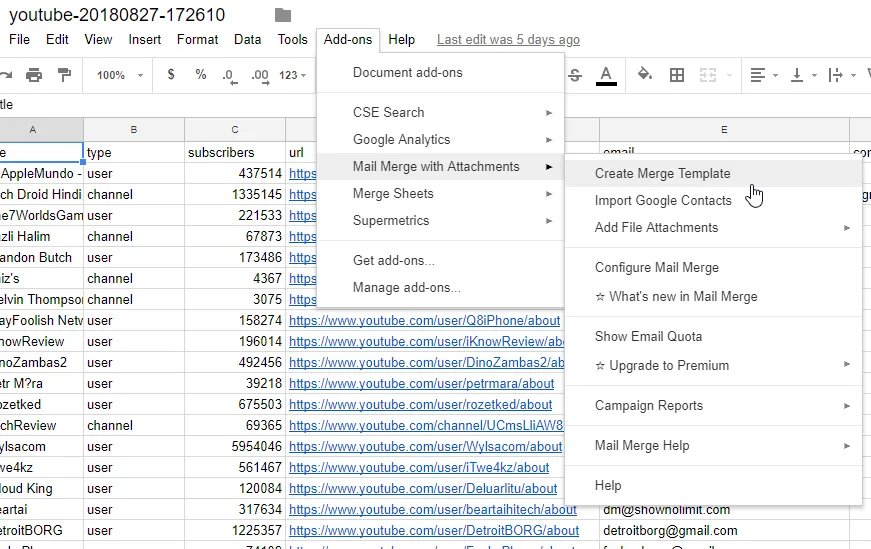Click the Merge cells icon
871x549 pixels.
708,75
